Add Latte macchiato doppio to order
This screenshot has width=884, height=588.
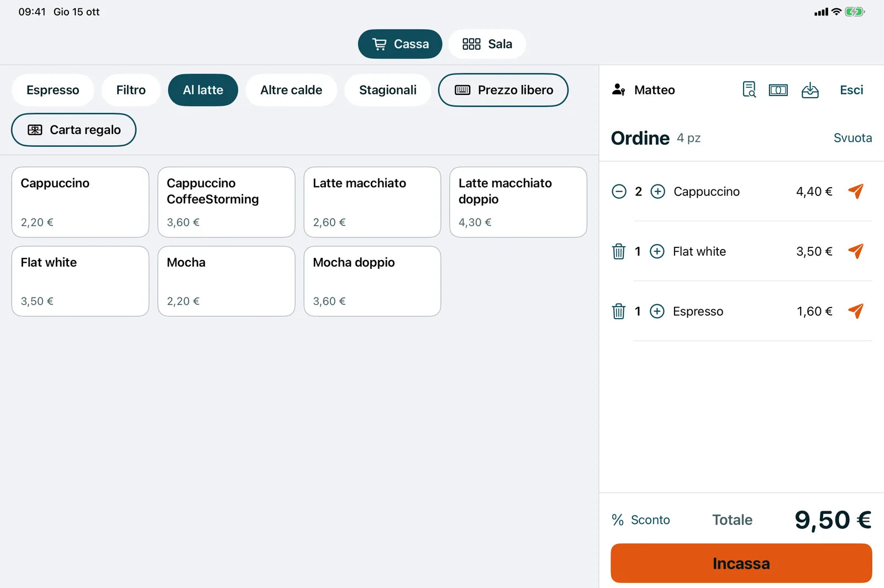click(x=518, y=202)
